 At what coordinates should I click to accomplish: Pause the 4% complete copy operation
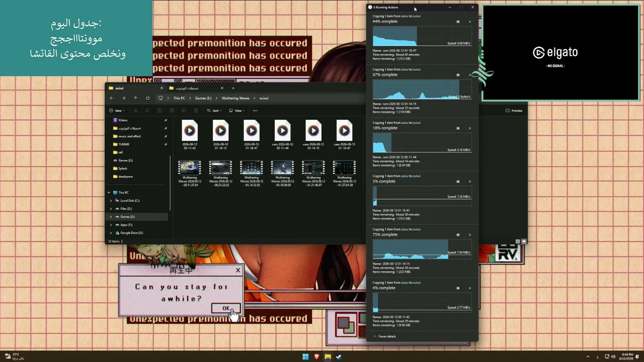tap(458, 288)
